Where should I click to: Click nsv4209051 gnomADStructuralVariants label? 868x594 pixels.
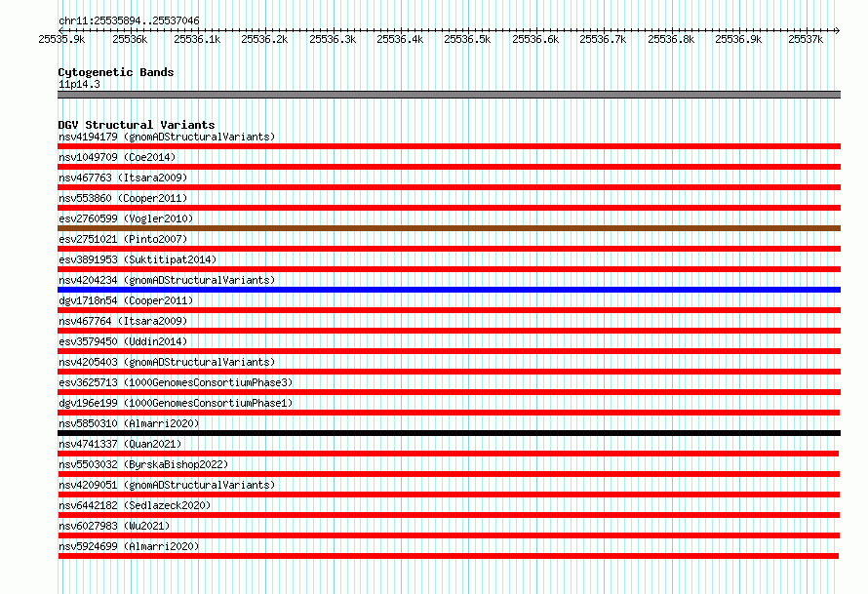(167, 485)
